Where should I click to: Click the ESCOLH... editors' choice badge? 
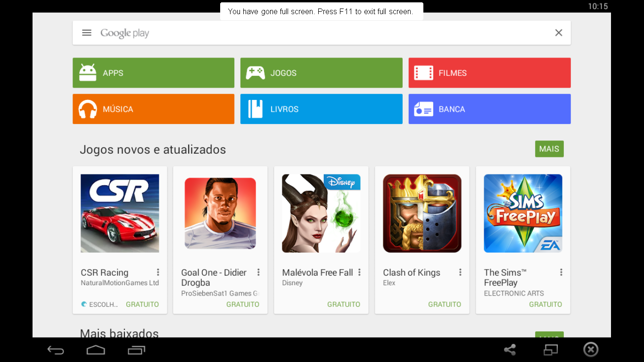tap(99, 304)
